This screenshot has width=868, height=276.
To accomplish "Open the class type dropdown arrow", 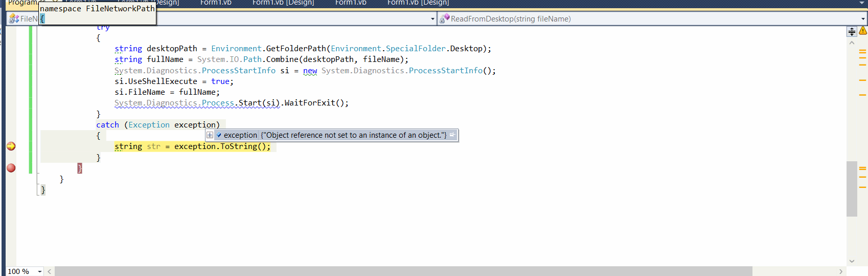I will point(432,19).
